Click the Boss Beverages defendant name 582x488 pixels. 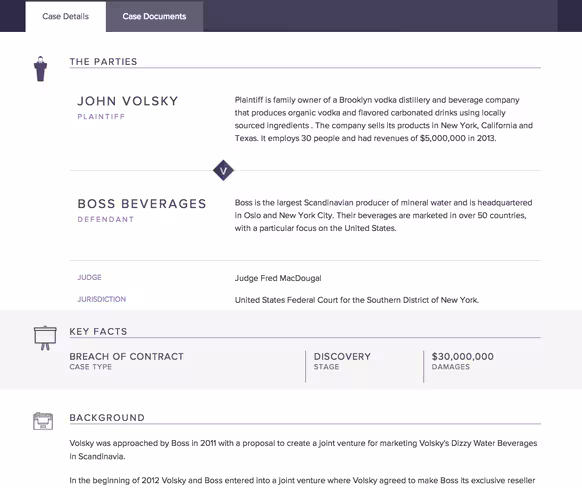142,204
